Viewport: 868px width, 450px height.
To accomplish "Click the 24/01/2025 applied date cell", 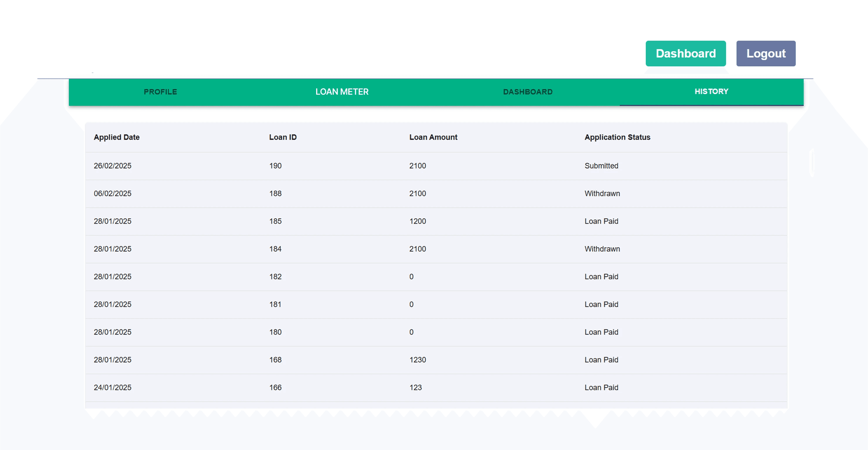I will [112, 388].
